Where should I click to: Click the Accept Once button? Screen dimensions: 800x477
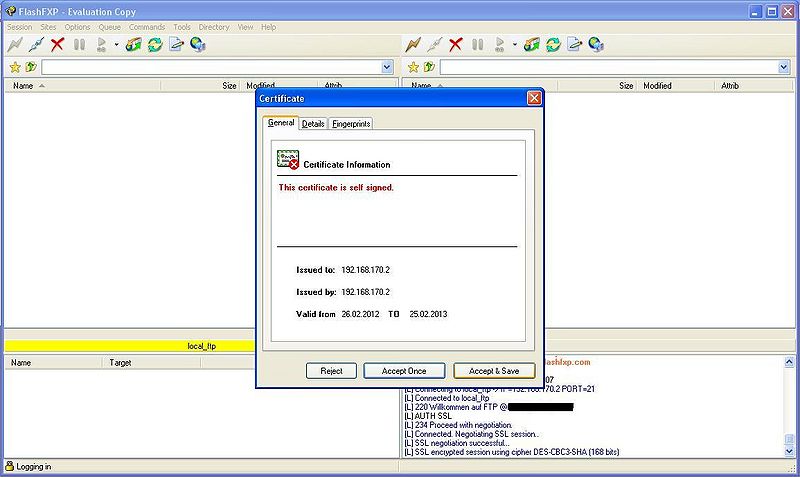pos(404,371)
